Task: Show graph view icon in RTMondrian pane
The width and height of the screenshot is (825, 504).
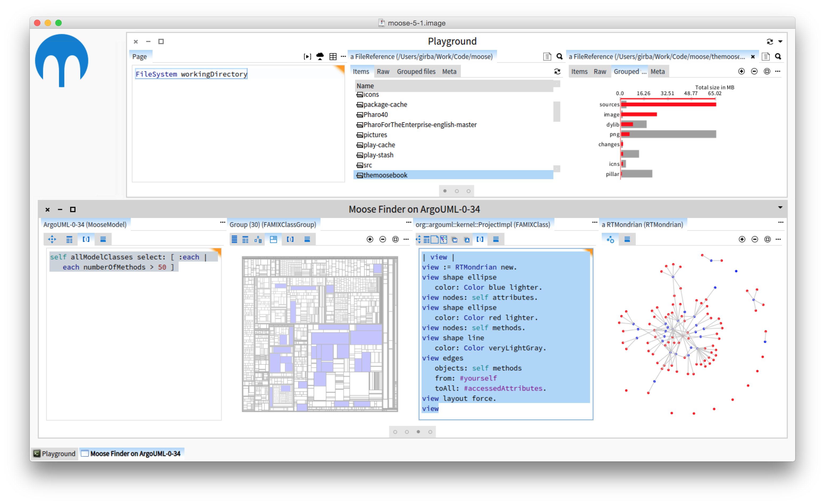Action: (610, 239)
